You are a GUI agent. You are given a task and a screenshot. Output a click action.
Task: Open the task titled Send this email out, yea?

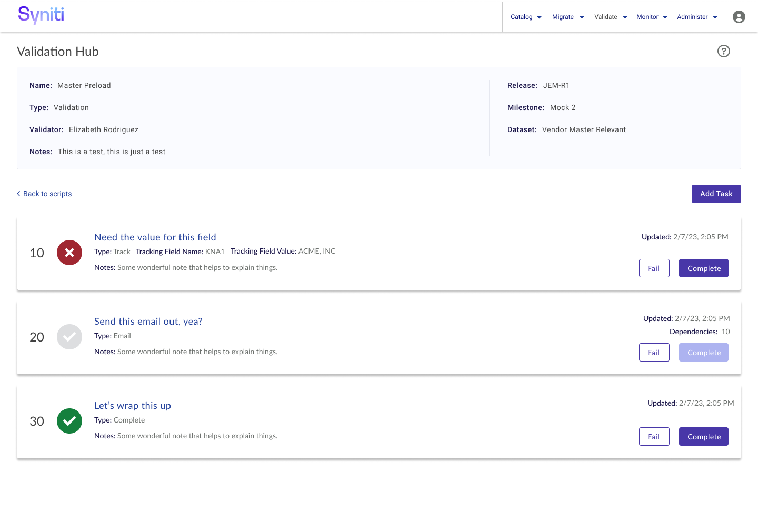click(x=148, y=322)
